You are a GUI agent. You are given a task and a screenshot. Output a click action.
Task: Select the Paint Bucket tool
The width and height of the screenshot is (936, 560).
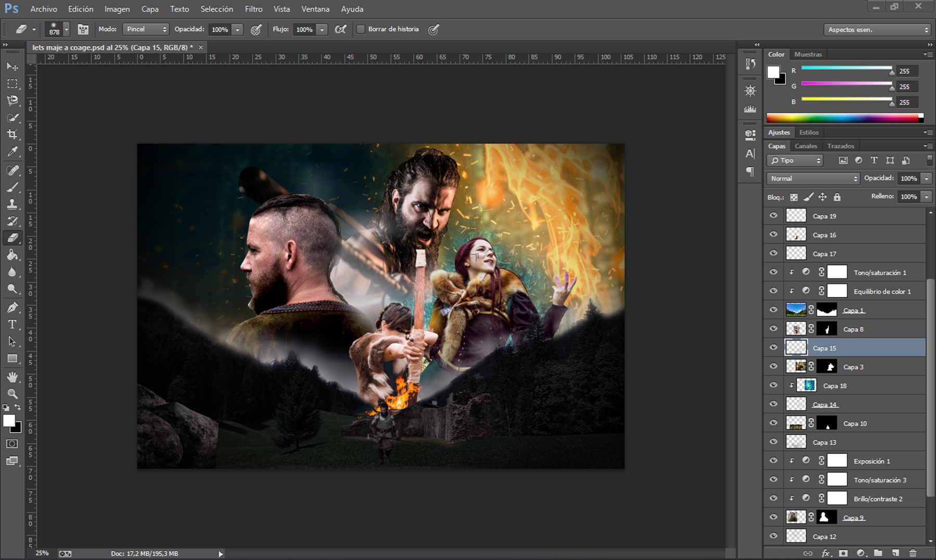12,255
